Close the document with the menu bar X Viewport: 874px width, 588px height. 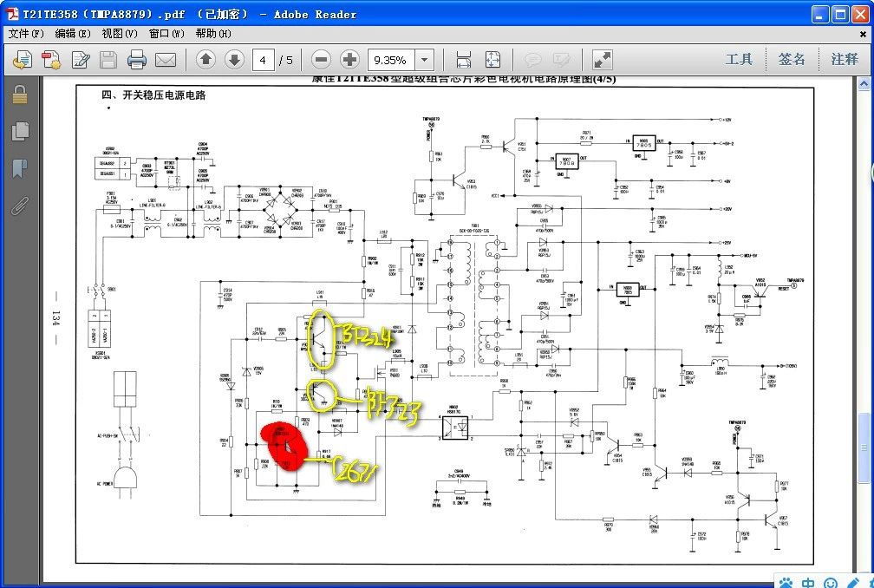click(x=864, y=34)
